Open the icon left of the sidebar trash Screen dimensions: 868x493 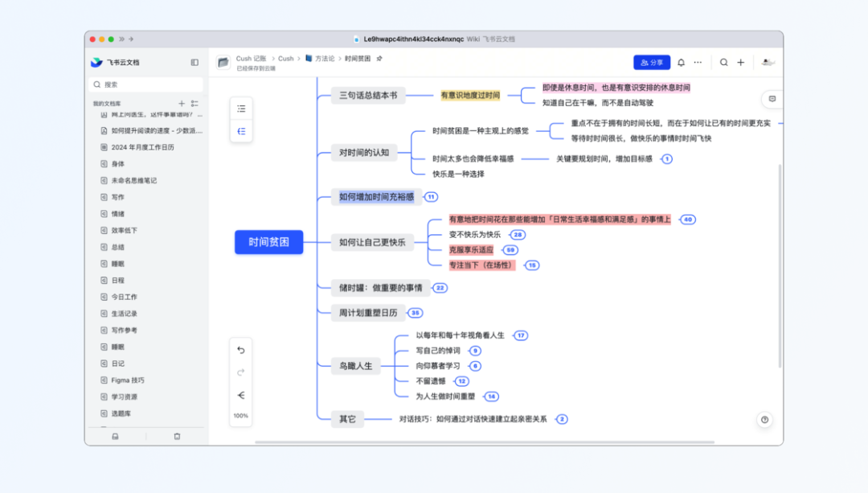(x=115, y=437)
